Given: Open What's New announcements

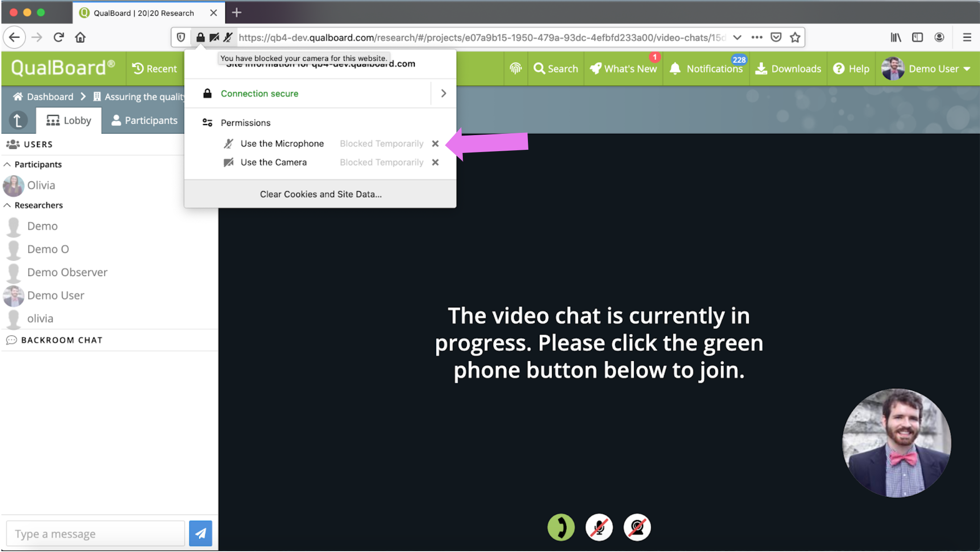Looking at the screenshot, I should point(623,69).
